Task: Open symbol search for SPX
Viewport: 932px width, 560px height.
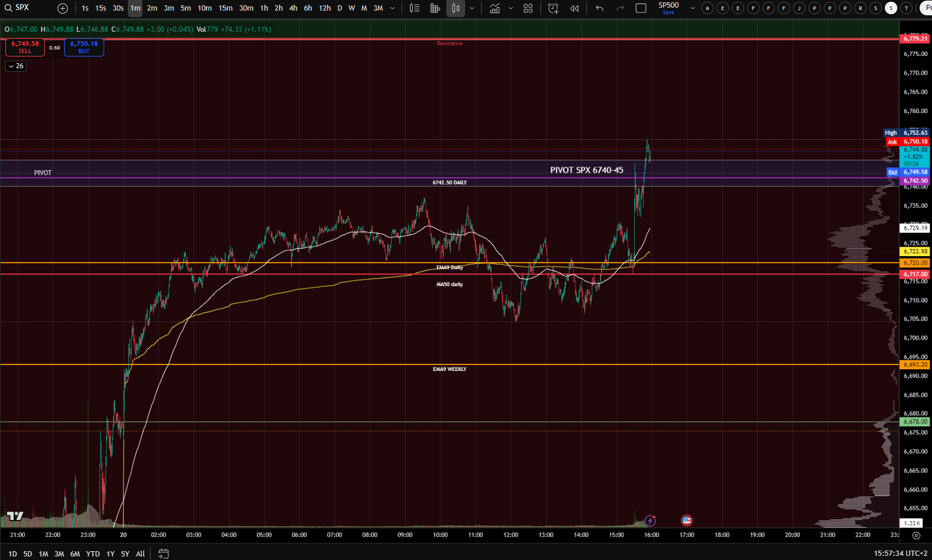Action: pyautogui.click(x=18, y=8)
